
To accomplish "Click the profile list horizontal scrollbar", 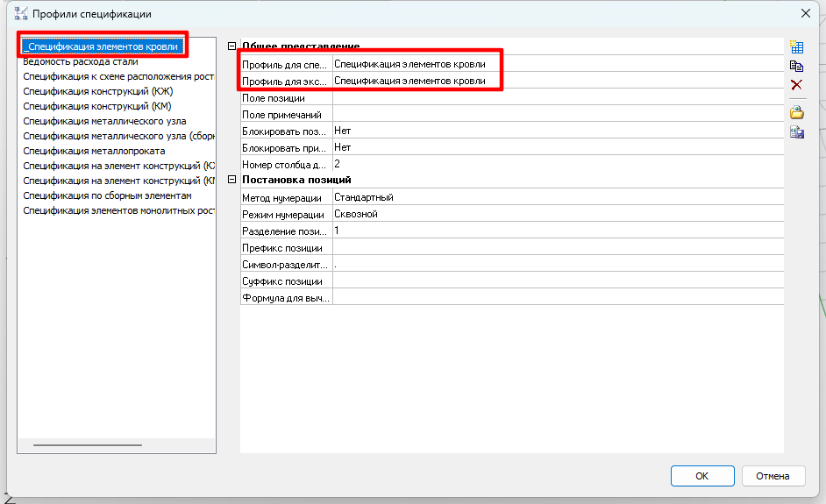I will click(x=88, y=445).
